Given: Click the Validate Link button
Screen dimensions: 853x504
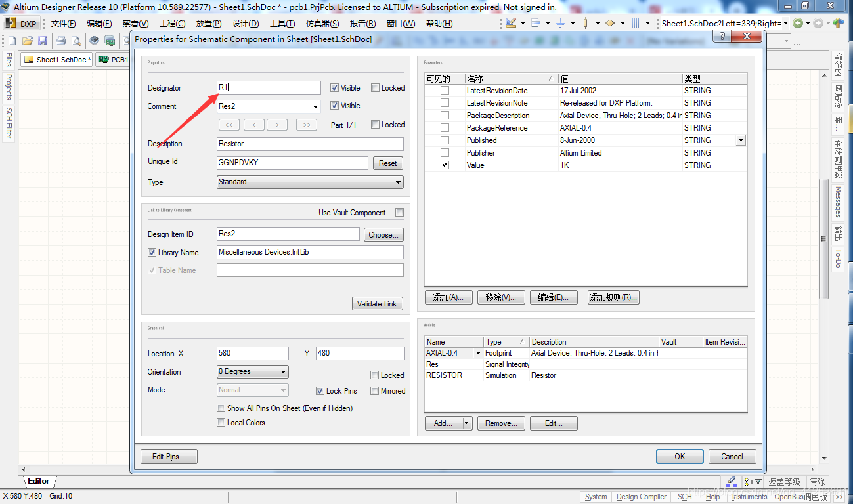Looking at the screenshot, I should 378,304.
